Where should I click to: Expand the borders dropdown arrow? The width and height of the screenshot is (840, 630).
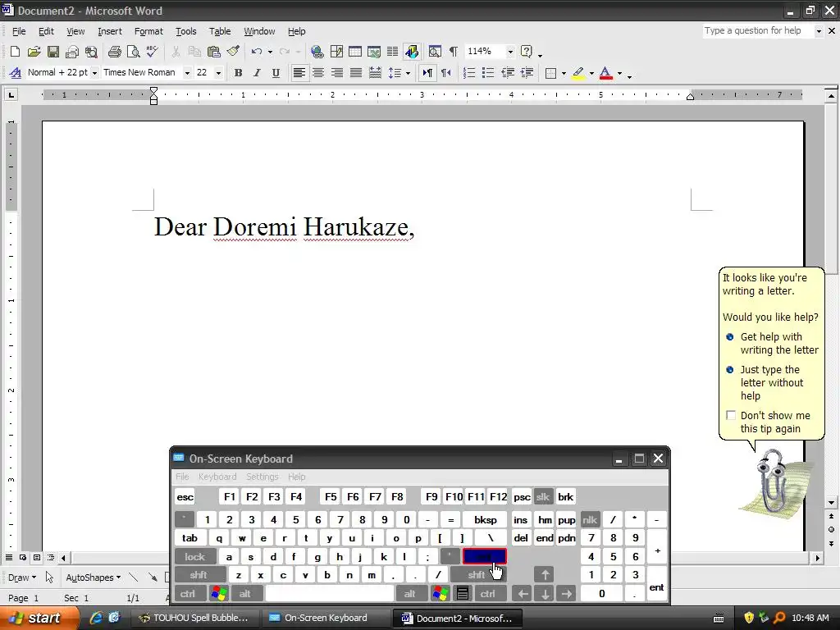(x=564, y=73)
